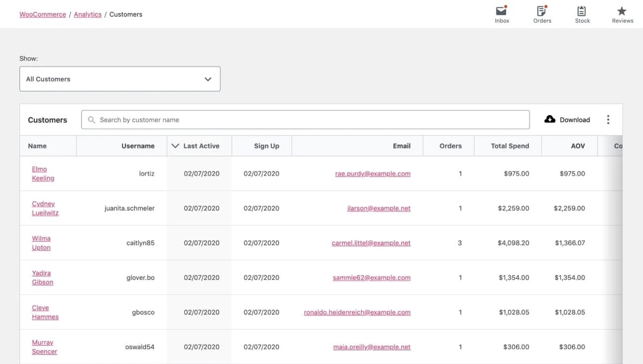Viewport: 643px width, 364px height.
Task: Click the Download export button
Action: [x=575, y=119]
